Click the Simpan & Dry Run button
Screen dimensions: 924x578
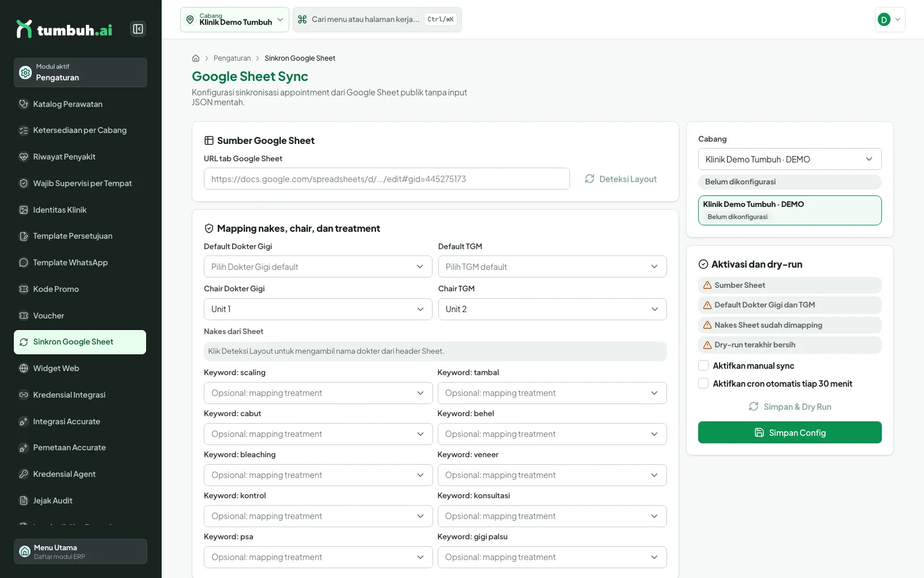tap(789, 407)
